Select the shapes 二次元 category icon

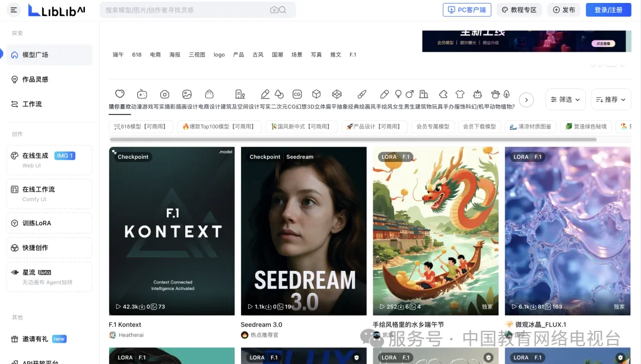click(x=279, y=94)
